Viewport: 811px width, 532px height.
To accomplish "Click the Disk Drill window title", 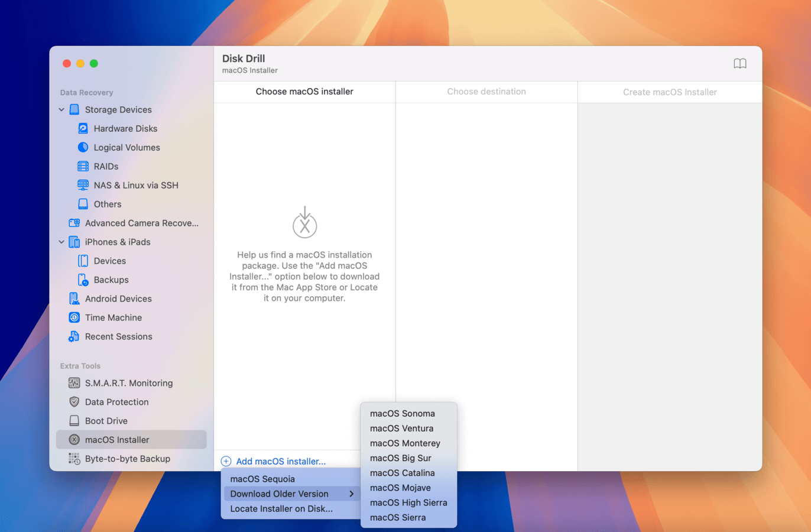I will 244,59.
